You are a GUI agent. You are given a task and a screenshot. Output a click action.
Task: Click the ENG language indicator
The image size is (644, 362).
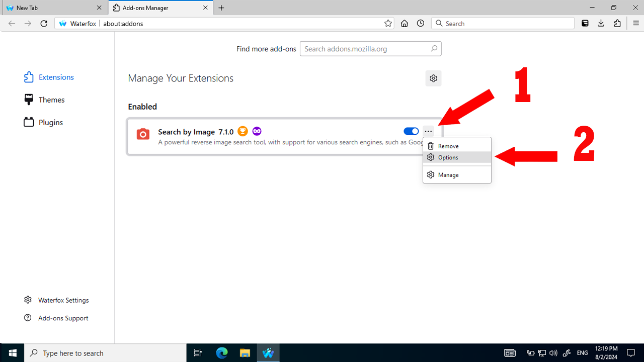[x=583, y=353]
